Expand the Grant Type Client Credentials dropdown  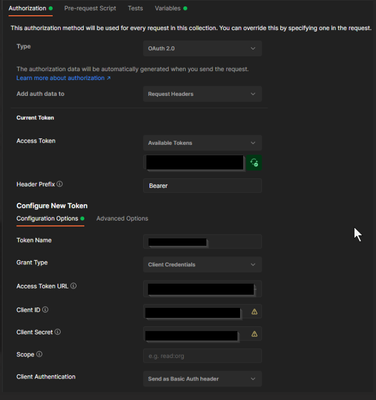click(x=202, y=264)
